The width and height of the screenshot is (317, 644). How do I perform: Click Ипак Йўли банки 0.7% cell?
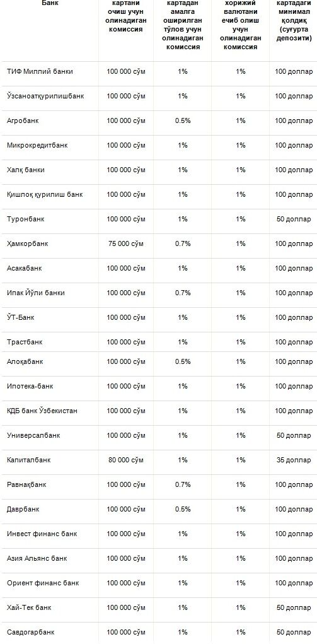(x=183, y=293)
